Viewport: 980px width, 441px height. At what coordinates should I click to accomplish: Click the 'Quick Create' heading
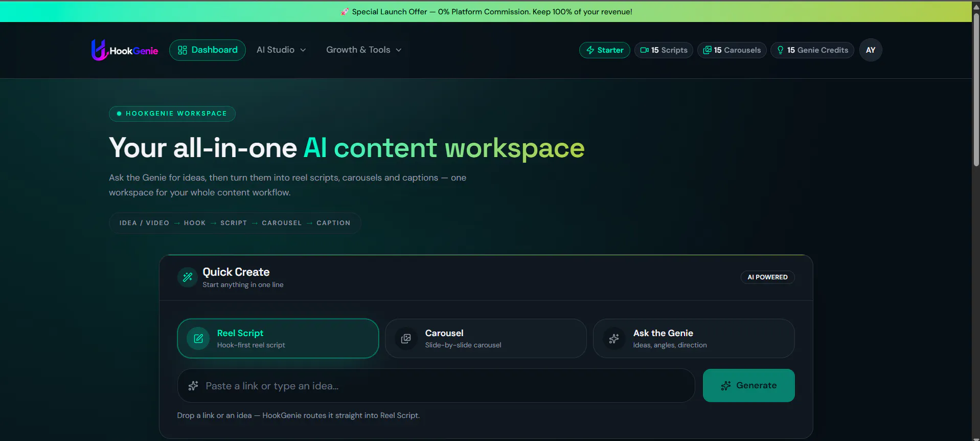point(236,272)
